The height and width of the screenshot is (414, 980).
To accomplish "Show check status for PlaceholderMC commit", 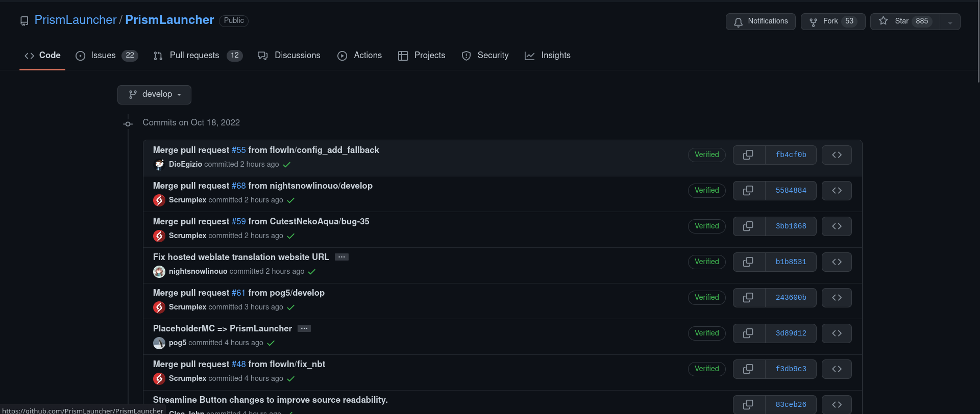I will [x=271, y=343].
